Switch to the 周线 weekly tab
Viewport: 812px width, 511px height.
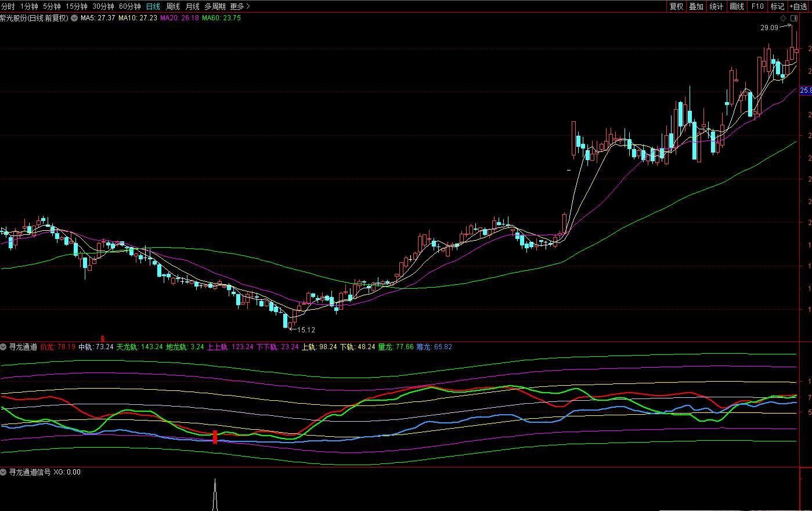[173, 6]
